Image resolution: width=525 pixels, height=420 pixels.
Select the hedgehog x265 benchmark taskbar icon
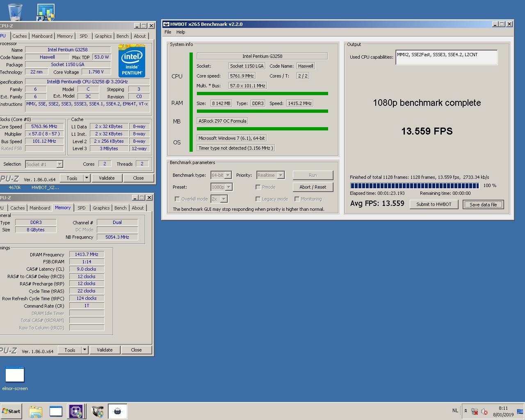pyautogui.click(x=118, y=411)
